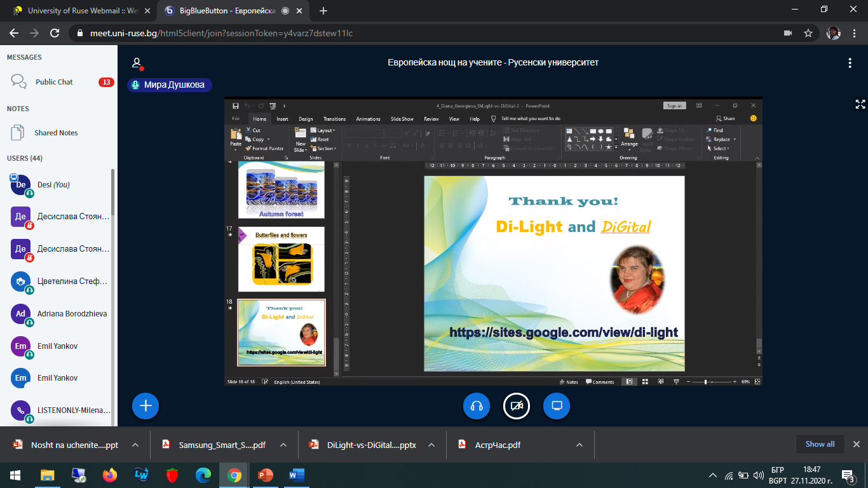Bookmark this page with star icon

(808, 33)
